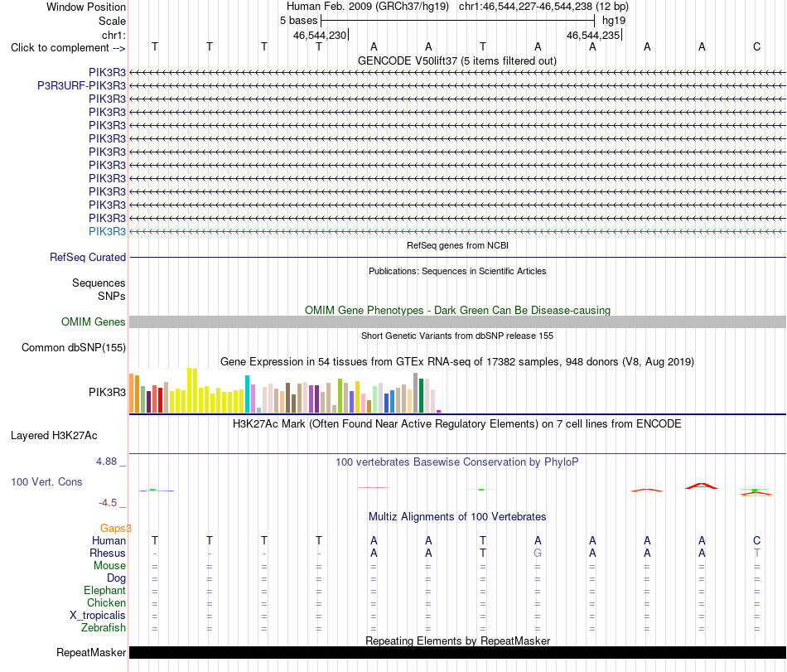This screenshot has width=787, height=672.
Task: Select the Sequences track label
Action: pos(99,283)
